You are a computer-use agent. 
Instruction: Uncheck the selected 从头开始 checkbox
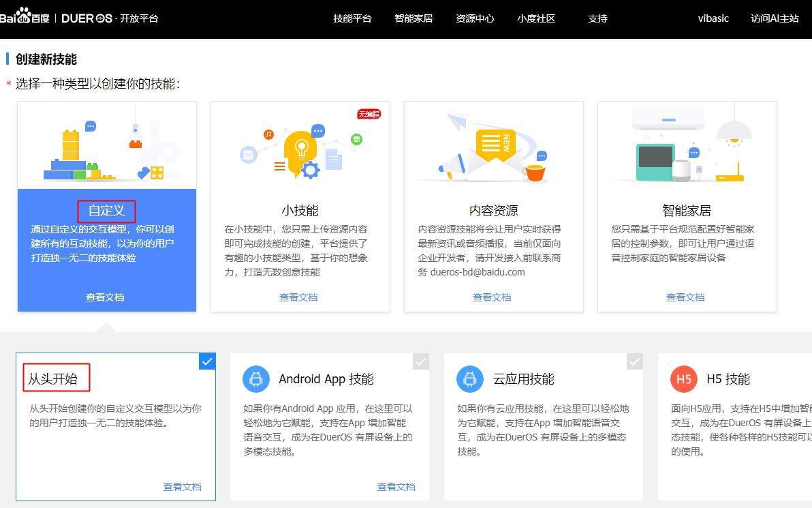tap(206, 361)
